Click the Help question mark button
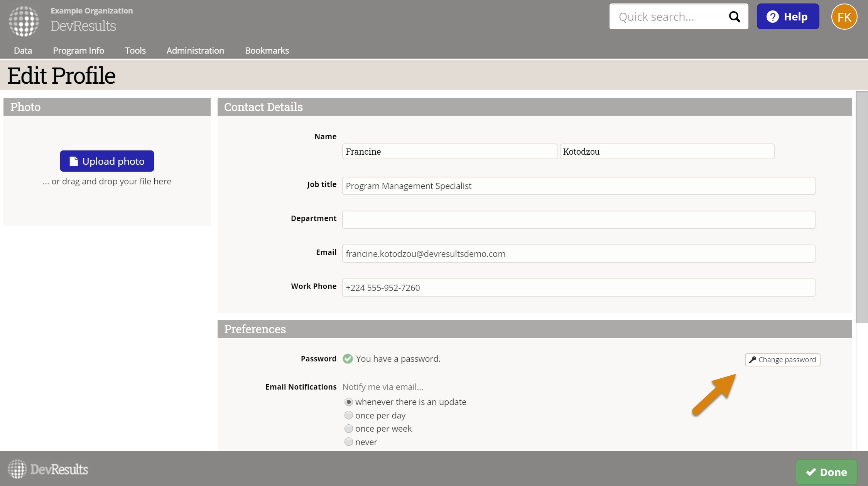 tap(787, 17)
